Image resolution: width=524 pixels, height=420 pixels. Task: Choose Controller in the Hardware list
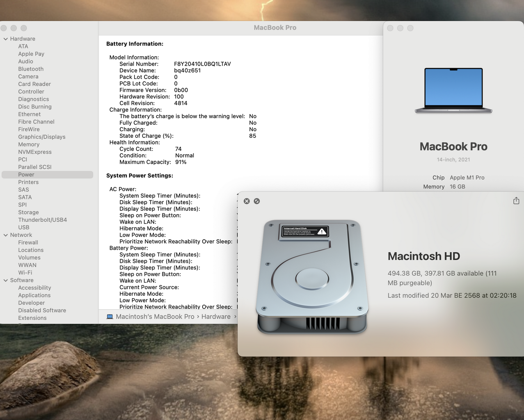click(x=31, y=92)
